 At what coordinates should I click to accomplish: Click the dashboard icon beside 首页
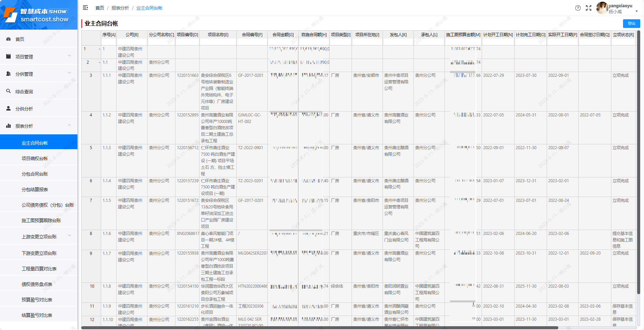tap(9, 39)
